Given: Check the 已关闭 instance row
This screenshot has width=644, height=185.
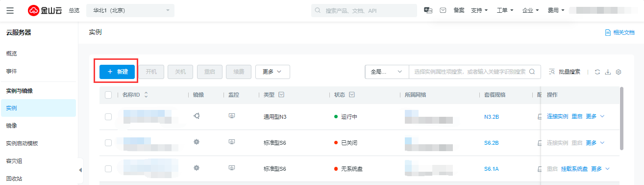Looking at the screenshot, I should (x=108, y=143).
